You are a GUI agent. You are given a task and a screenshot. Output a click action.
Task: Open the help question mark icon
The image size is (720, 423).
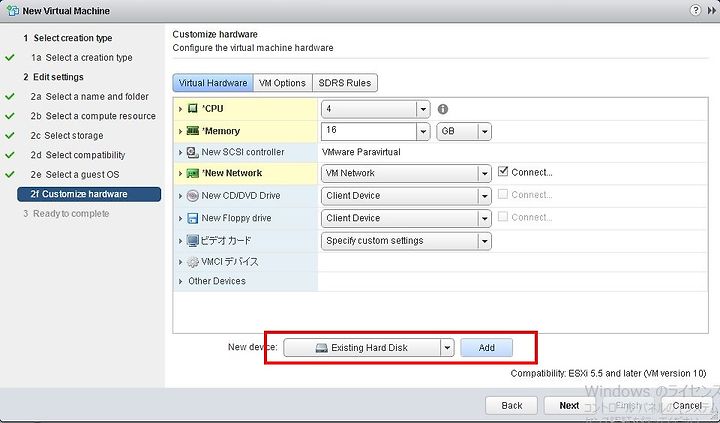tap(696, 10)
